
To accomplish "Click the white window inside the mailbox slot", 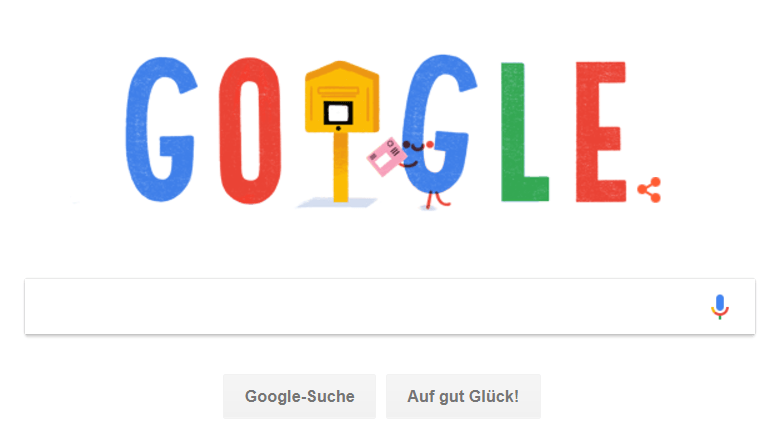I will point(338,113).
